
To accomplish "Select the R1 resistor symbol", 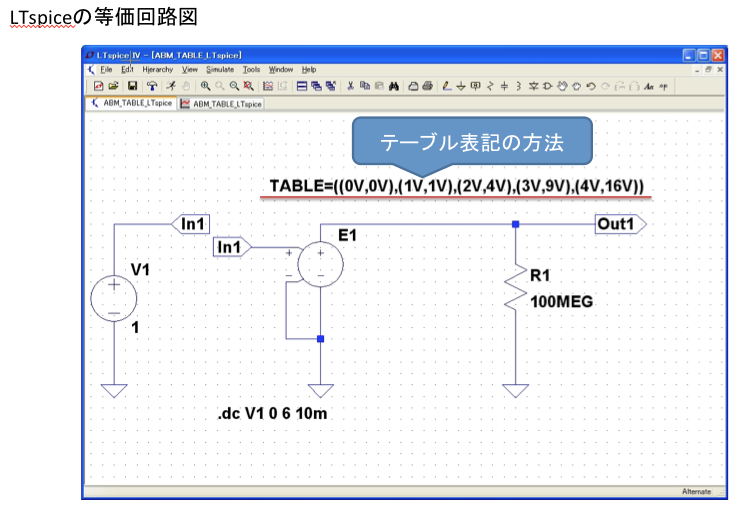I will [515, 287].
